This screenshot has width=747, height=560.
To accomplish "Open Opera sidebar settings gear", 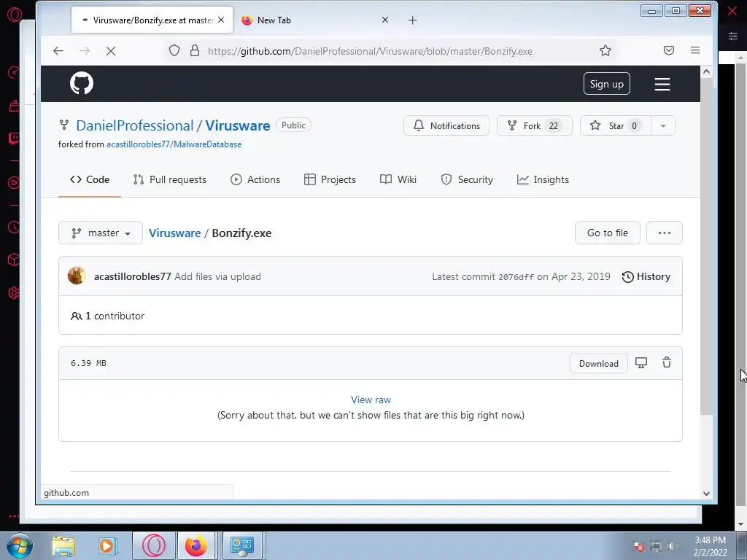I will pos(14,293).
